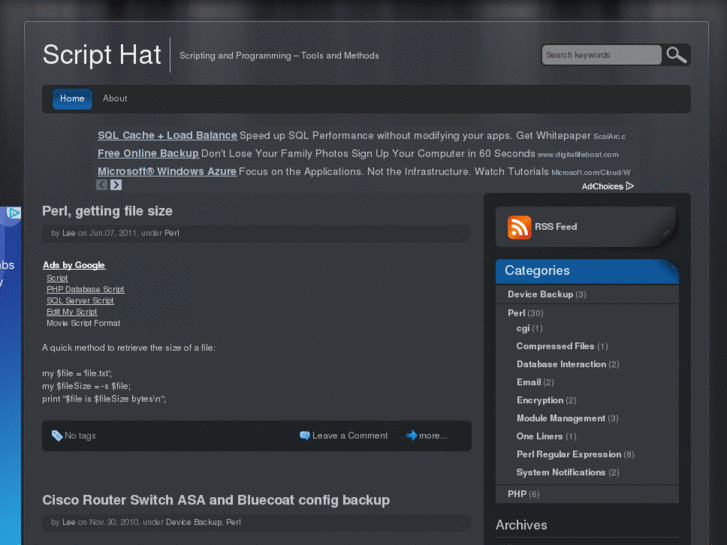Screen dimensions: 727x545
Task: Click the blue arrow beside more
Action: [411, 436]
